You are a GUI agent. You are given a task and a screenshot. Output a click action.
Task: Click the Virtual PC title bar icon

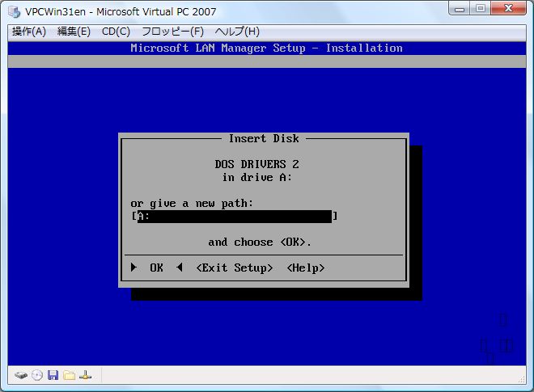pyautogui.click(x=15, y=11)
